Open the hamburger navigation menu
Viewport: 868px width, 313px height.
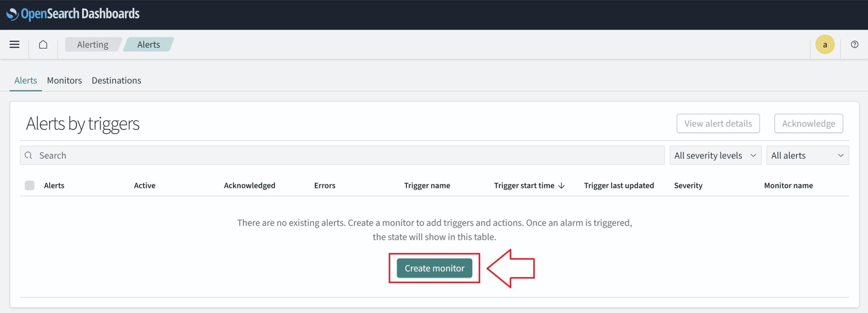click(14, 44)
